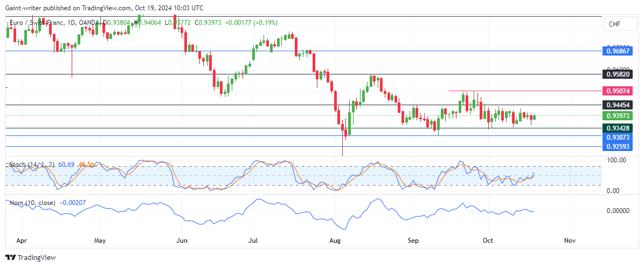Viewport: 644px width, 267px height.
Task: Click the Mom (10, close) indicator label
Action: tap(33, 202)
